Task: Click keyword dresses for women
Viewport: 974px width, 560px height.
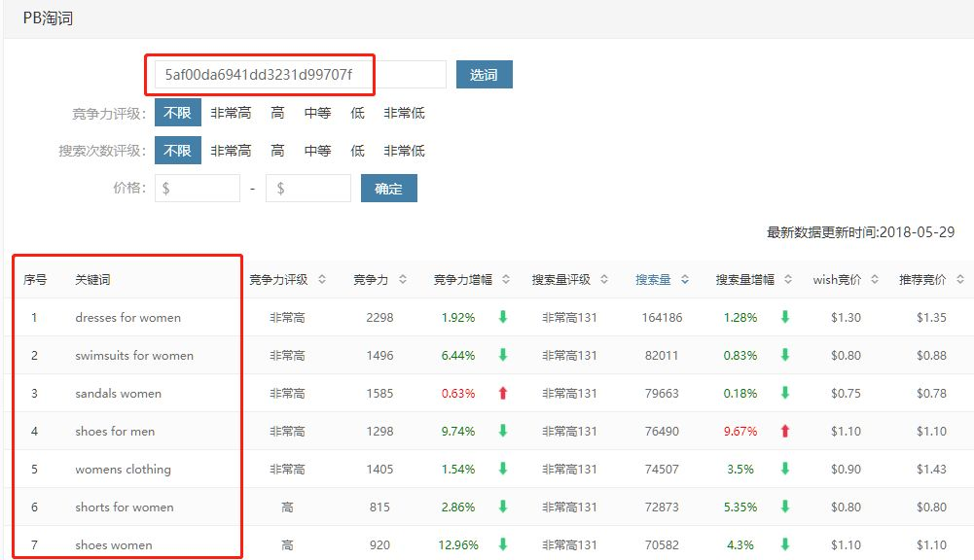Action: point(128,317)
